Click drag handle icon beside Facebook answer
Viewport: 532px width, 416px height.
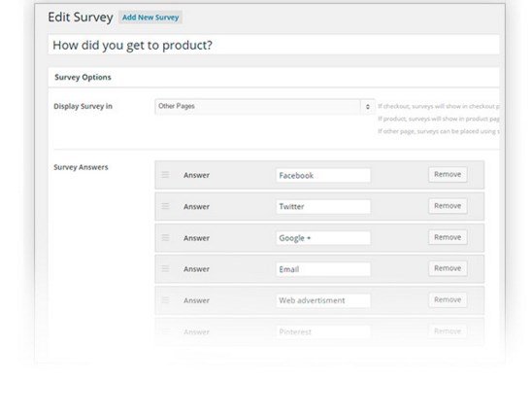(x=165, y=175)
